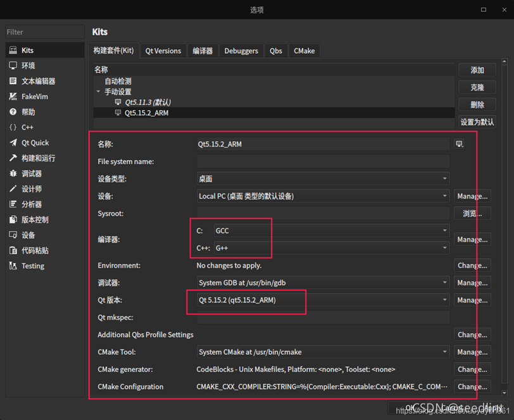The height and width of the screenshot is (420, 514).
Task: Click the Filter search field
Action: [x=45, y=32]
